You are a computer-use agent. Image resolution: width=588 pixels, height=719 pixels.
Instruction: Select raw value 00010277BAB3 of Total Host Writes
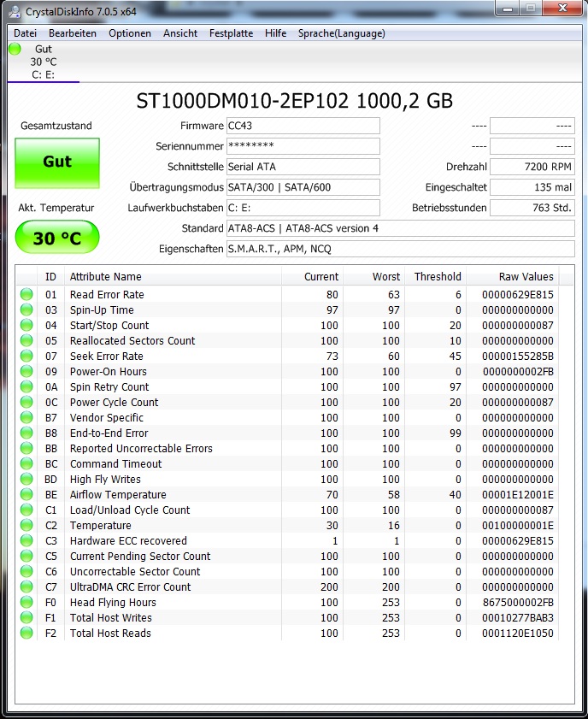(518, 617)
